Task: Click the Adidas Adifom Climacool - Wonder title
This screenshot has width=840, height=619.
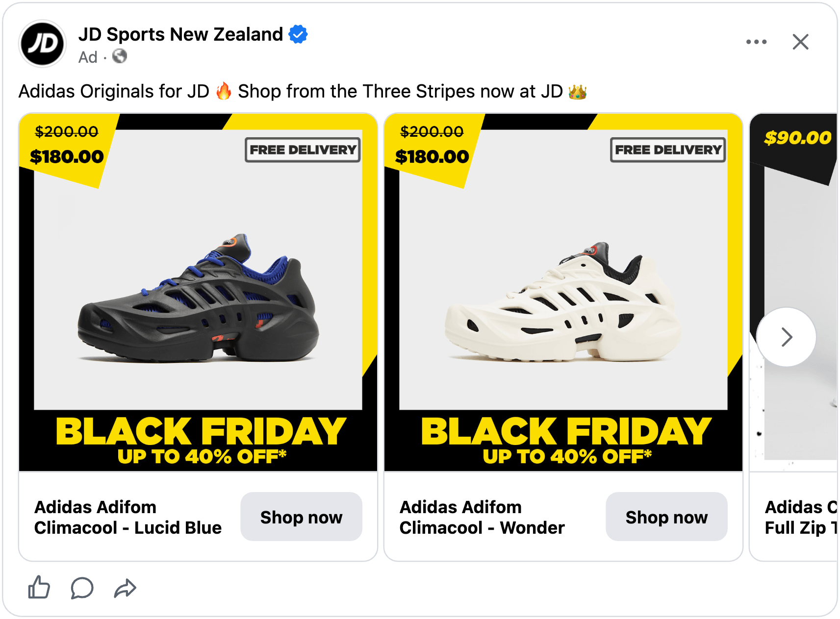Action: (x=482, y=517)
